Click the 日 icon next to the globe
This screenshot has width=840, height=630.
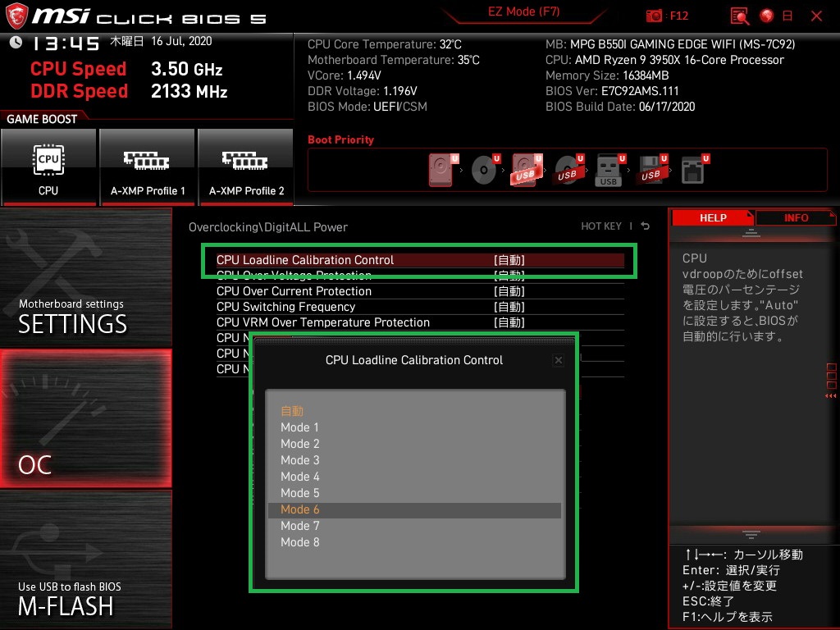coord(787,16)
